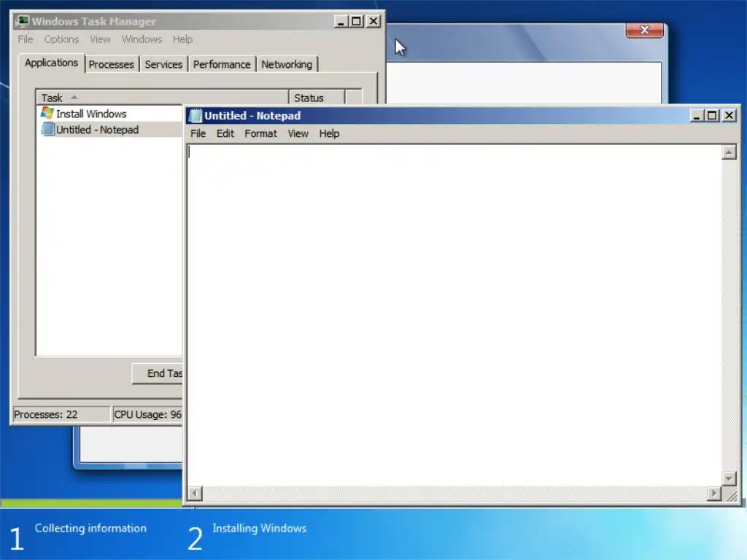Screen dimensions: 747x560
Task: Click the Notepad vertical scrollbar up arrow
Action: click(729, 152)
